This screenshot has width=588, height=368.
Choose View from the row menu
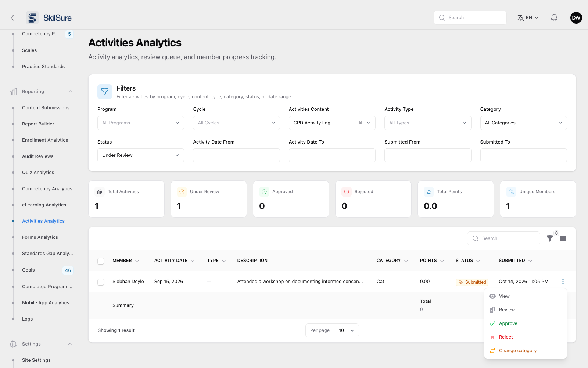(526, 296)
